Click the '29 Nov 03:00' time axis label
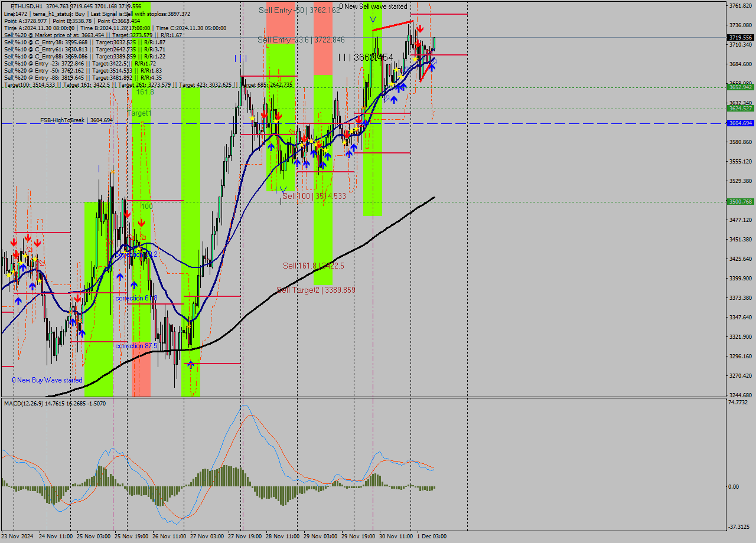This screenshot has height=543, width=756. [x=320, y=537]
